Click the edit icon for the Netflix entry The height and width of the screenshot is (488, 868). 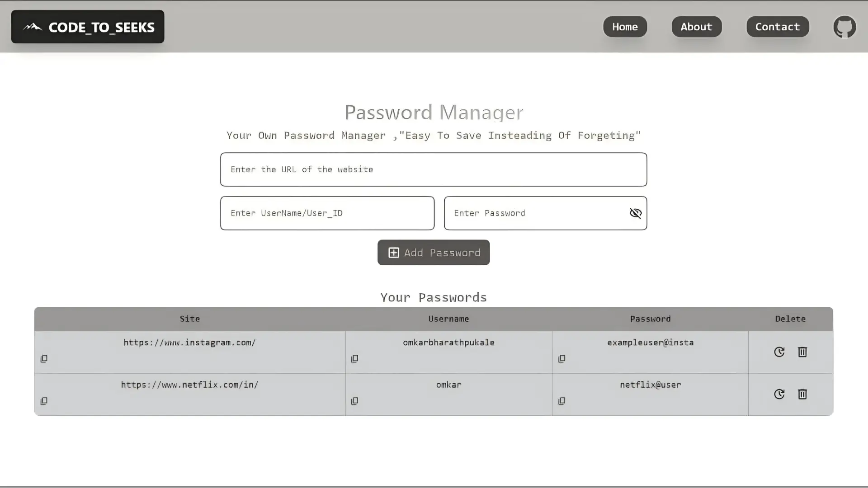click(779, 394)
